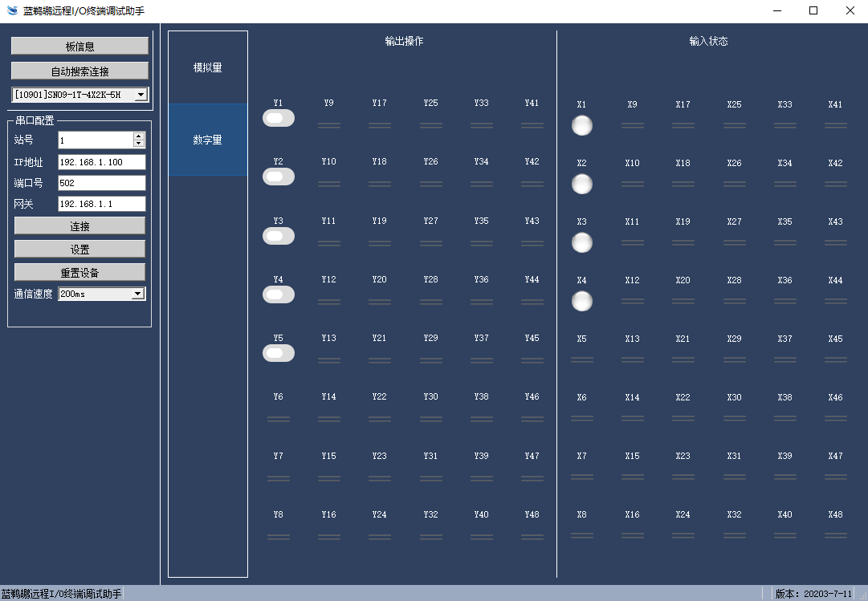868x601 pixels.
Task: Toggle the Y4 output switch
Action: [279, 294]
